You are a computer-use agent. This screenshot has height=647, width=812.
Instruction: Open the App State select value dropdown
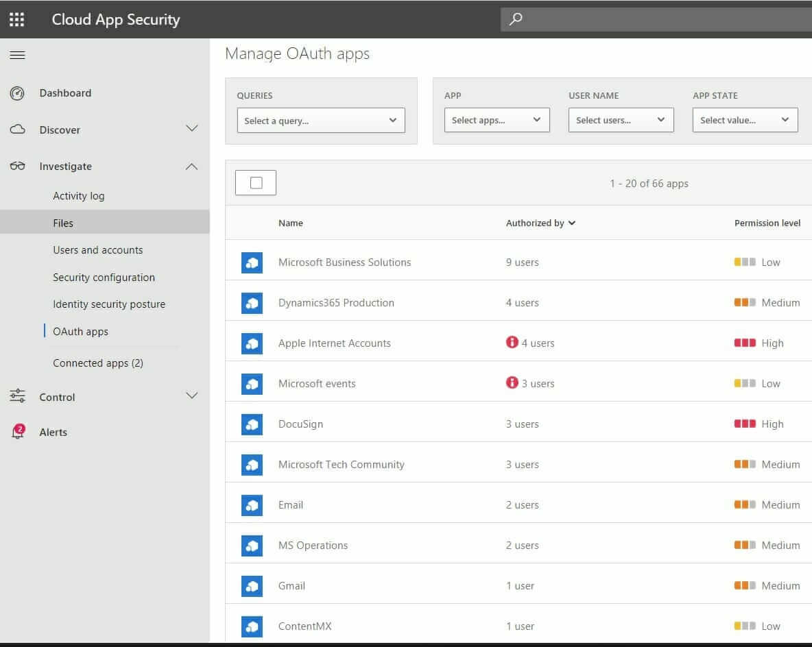click(x=745, y=120)
